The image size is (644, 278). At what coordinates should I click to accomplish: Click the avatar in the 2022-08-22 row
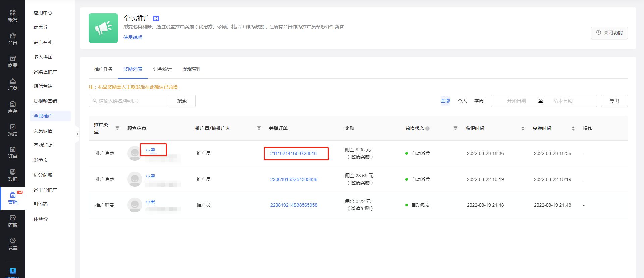pos(135,179)
